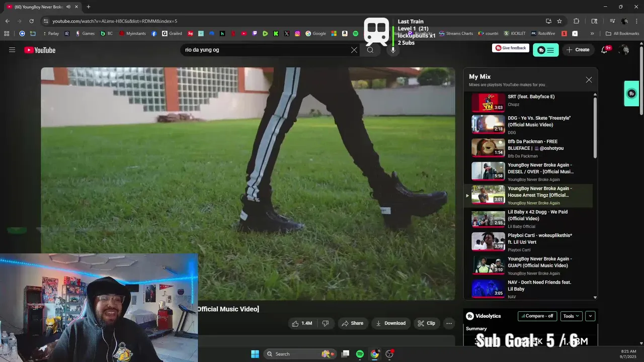Open the Kick bookmark icon
644x362 pixels.
pos(276,34)
